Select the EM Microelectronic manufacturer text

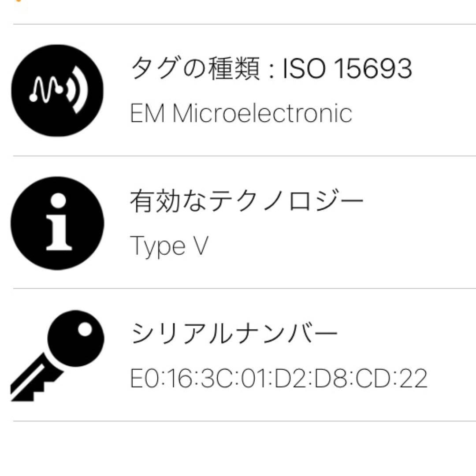pos(241,114)
